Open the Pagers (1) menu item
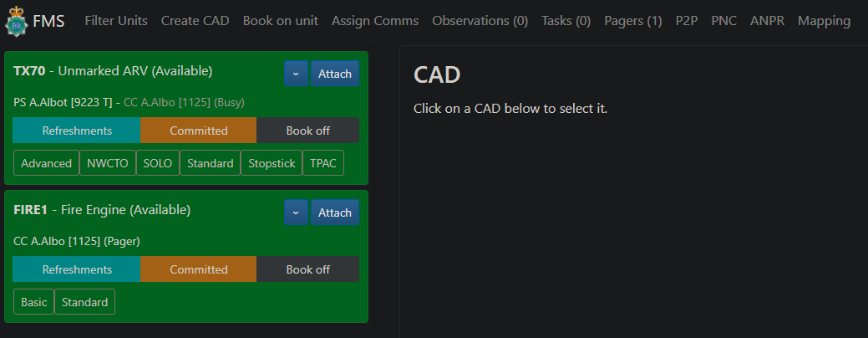 pyautogui.click(x=632, y=21)
